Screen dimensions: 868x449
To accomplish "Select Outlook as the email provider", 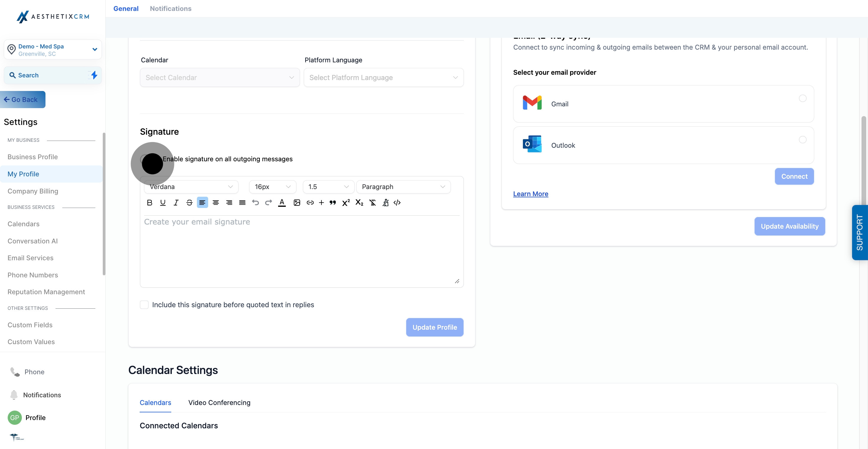I will tap(803, 139).
